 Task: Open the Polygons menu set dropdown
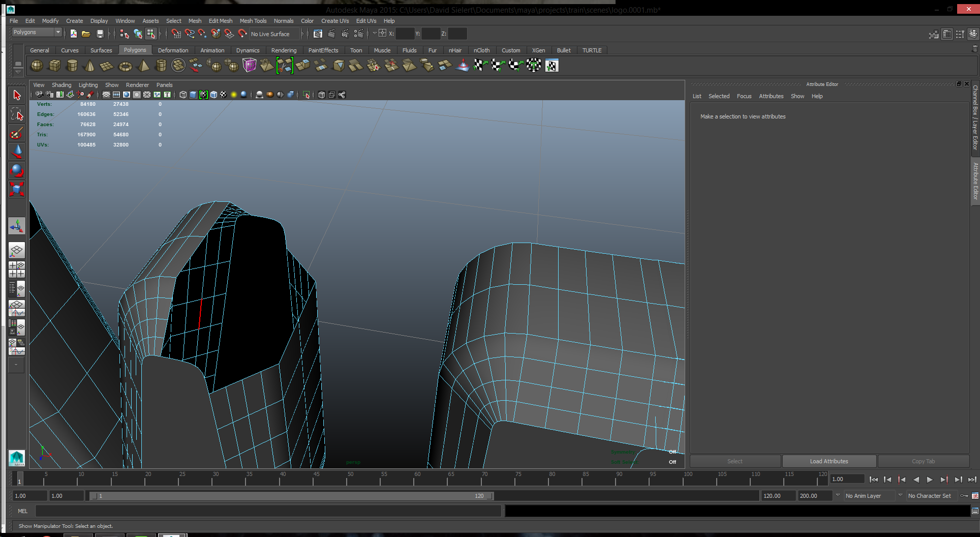pyautogui.click(x=37, y=32)
